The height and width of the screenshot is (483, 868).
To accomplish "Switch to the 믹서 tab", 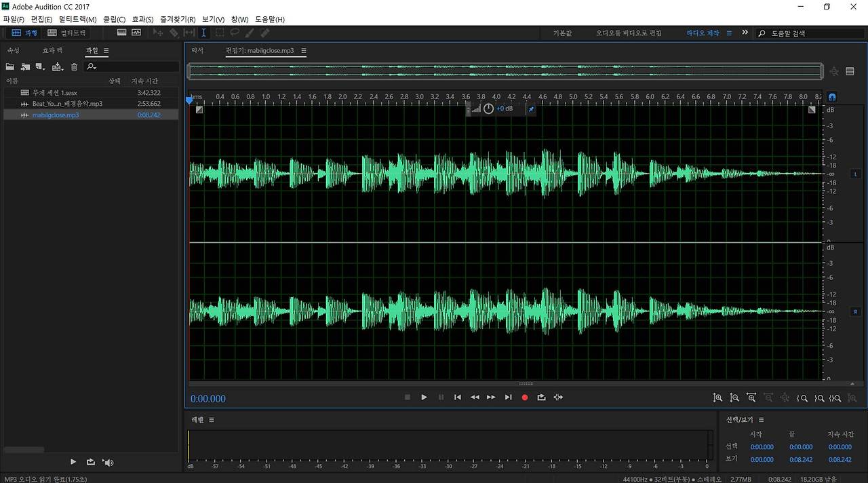I will point(197,51).
